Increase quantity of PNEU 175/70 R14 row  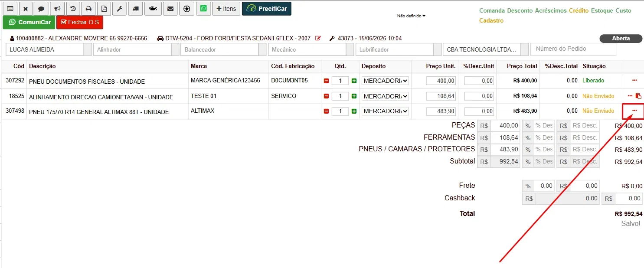[x=354, y=111]
